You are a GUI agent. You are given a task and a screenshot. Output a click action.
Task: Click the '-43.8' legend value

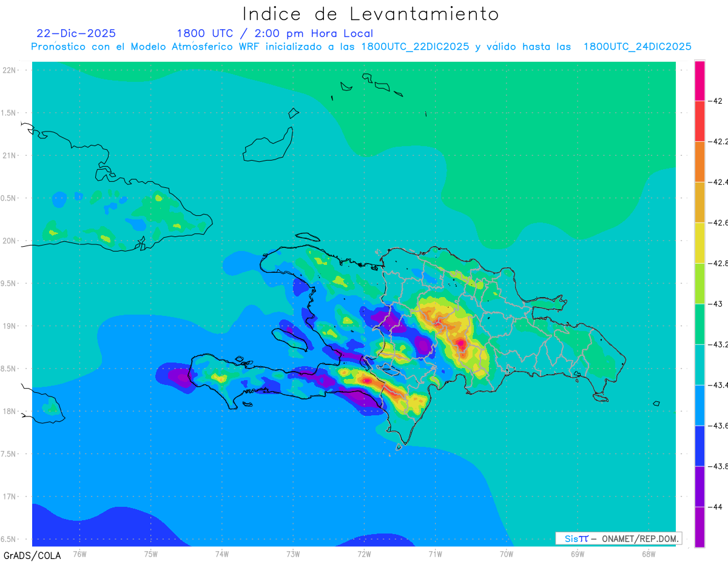(x=718, y=466)
